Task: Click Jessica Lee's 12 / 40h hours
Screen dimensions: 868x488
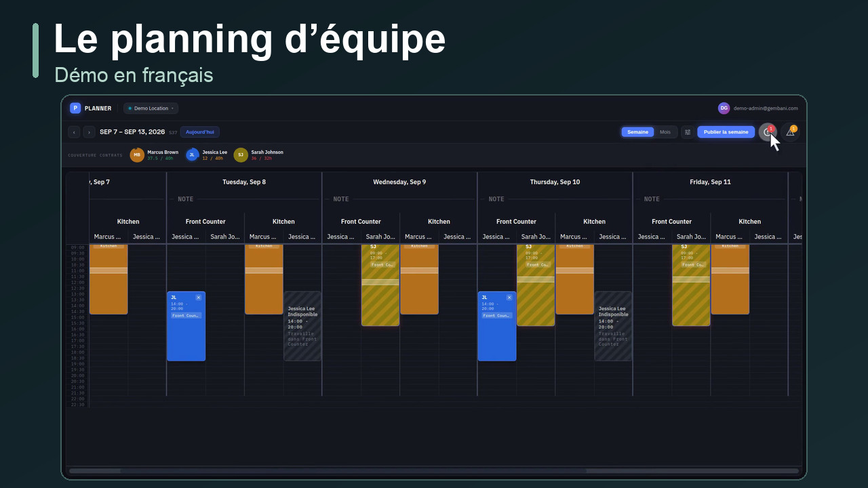Action: (214, 159)
